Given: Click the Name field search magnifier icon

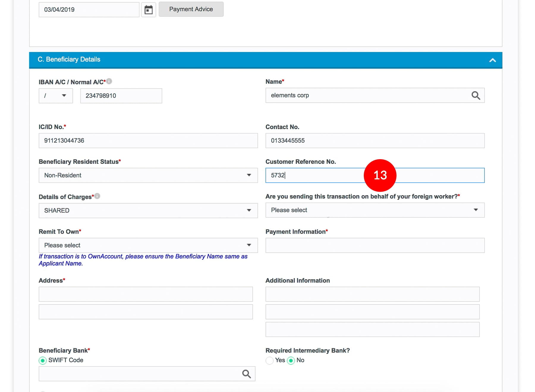Looking at the screenshot, I should 476,95.
